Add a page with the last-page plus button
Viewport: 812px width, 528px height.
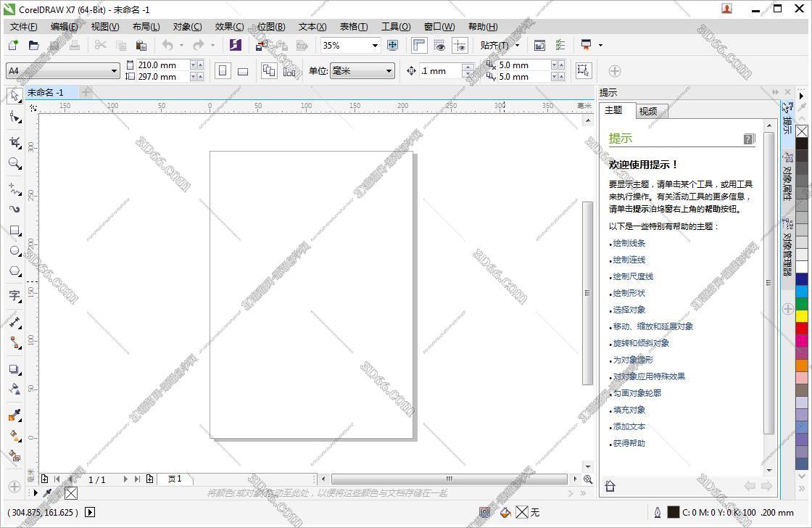pos(149,479)
